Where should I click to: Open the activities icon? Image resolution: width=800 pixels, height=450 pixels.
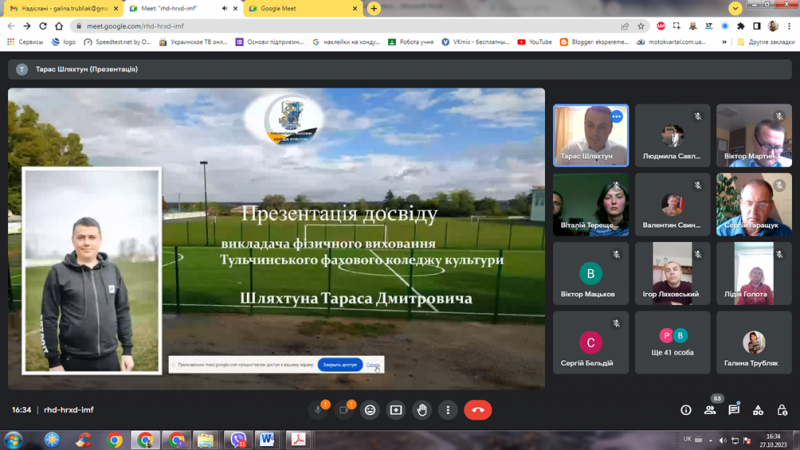click(x=758, y=410)
